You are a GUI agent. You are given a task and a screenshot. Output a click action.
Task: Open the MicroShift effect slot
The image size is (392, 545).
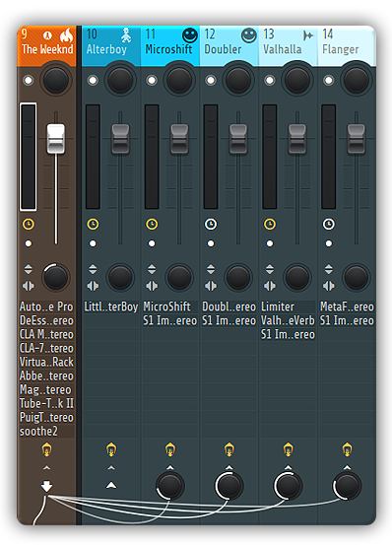[x=170, y=307]
